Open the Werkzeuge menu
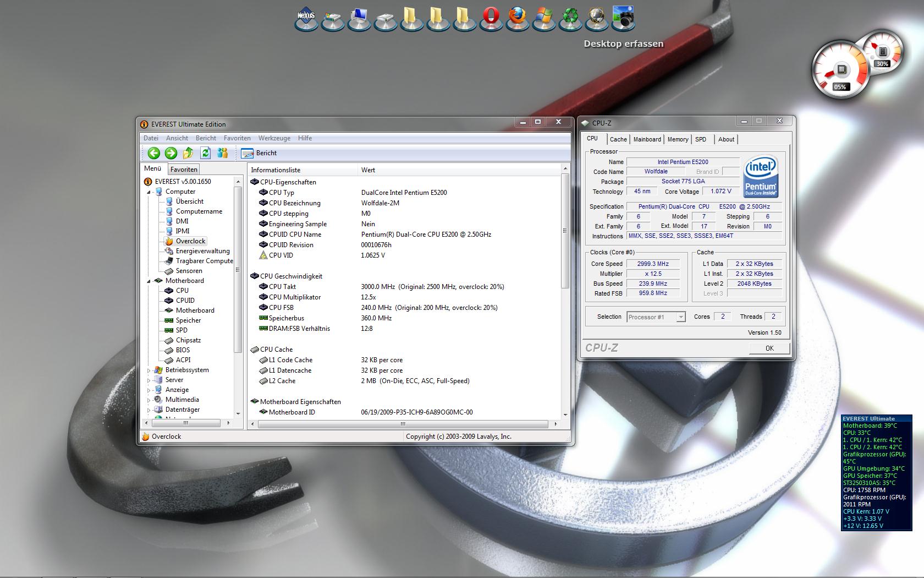Screen dimensions: 924x578 coord(274,138)
